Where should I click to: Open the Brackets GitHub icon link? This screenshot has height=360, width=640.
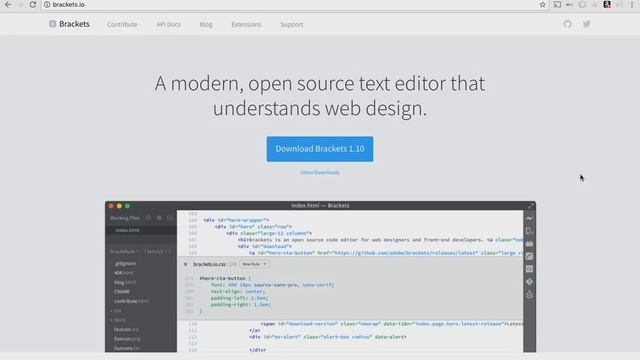567,24
